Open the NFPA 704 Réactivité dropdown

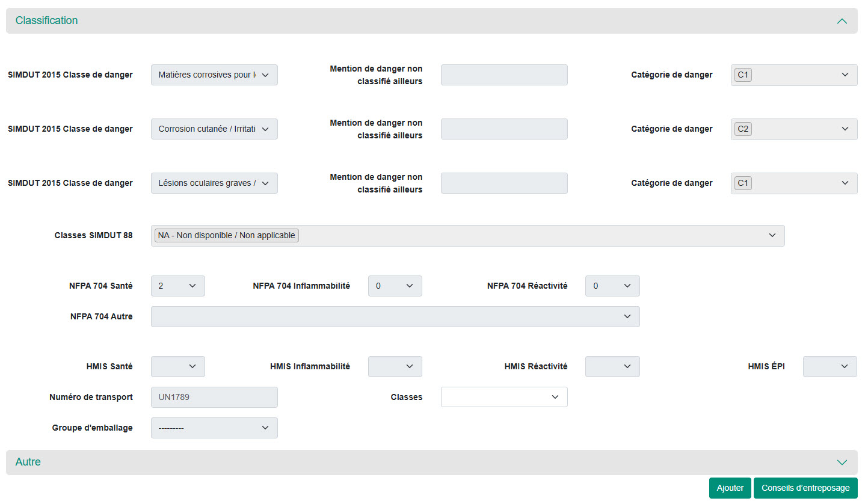tap(612, 286)
